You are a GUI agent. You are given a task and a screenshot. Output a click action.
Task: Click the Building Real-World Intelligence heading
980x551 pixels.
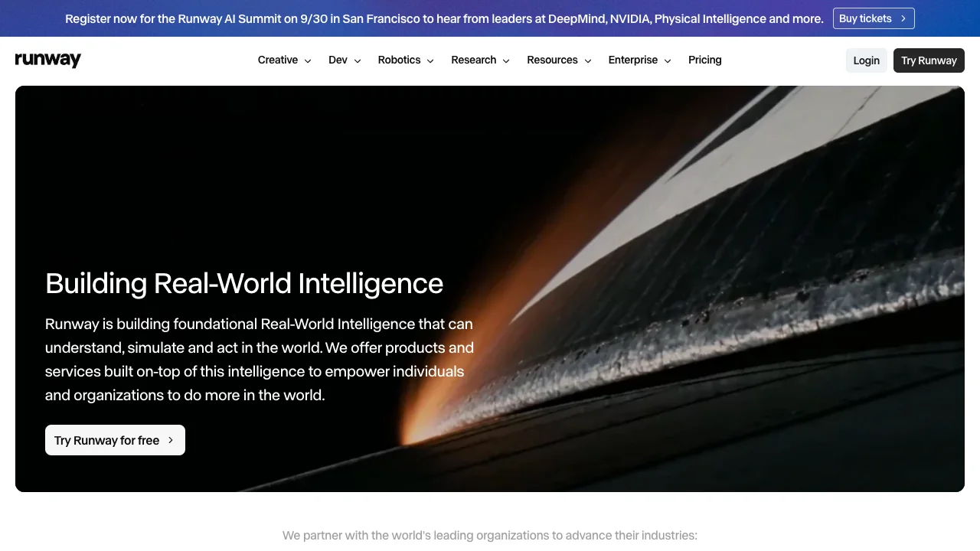[244, 283]
